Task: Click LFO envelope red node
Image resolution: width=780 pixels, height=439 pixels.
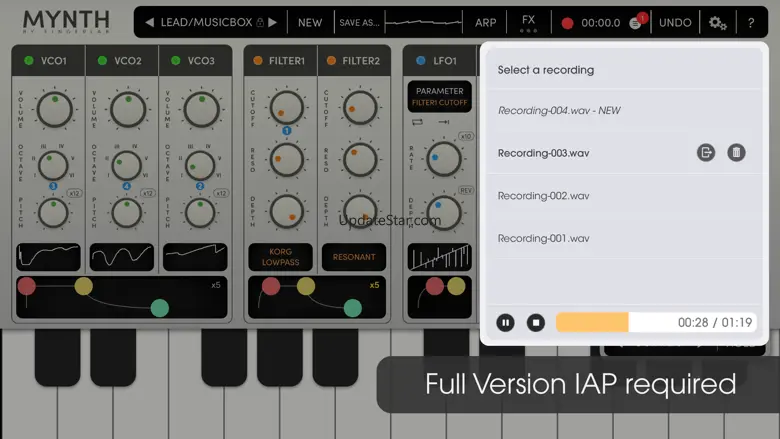Action: [x=434, y=286]
